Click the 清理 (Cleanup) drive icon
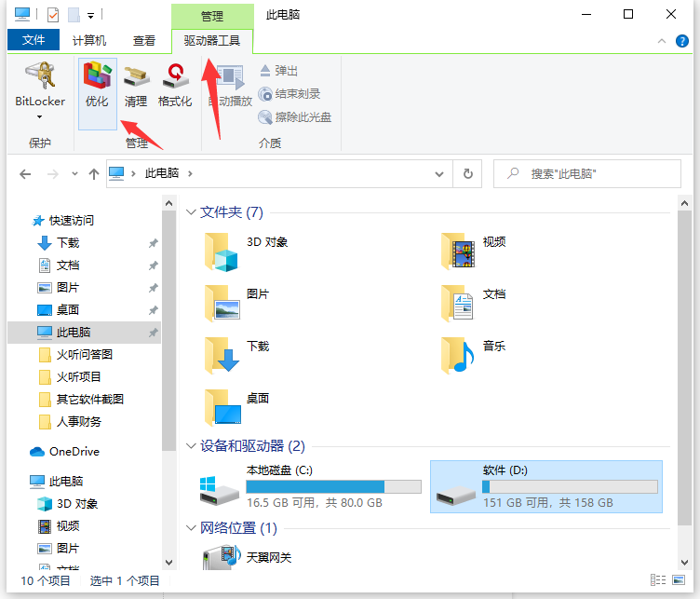The image size is (700, 599). point(136,86)
